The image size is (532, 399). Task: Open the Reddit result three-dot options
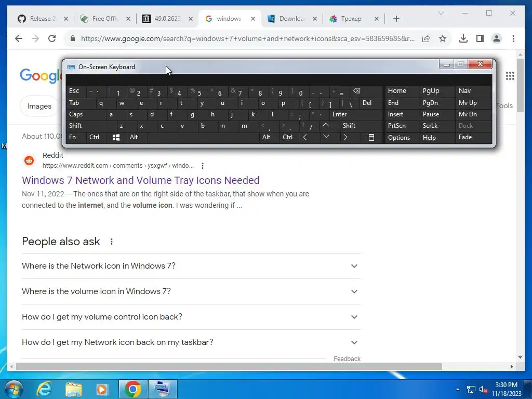pyautogui.click(x=203, y=166)
